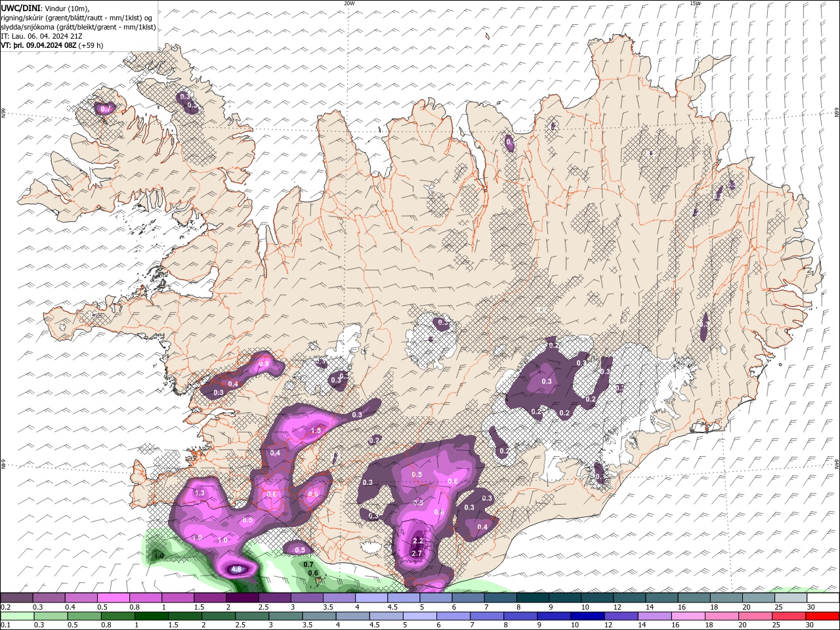This screenshot has width=840, height=630.
Task: Pick the lower-scale light pink swatch starting at 16
Action: pos(688,616)
